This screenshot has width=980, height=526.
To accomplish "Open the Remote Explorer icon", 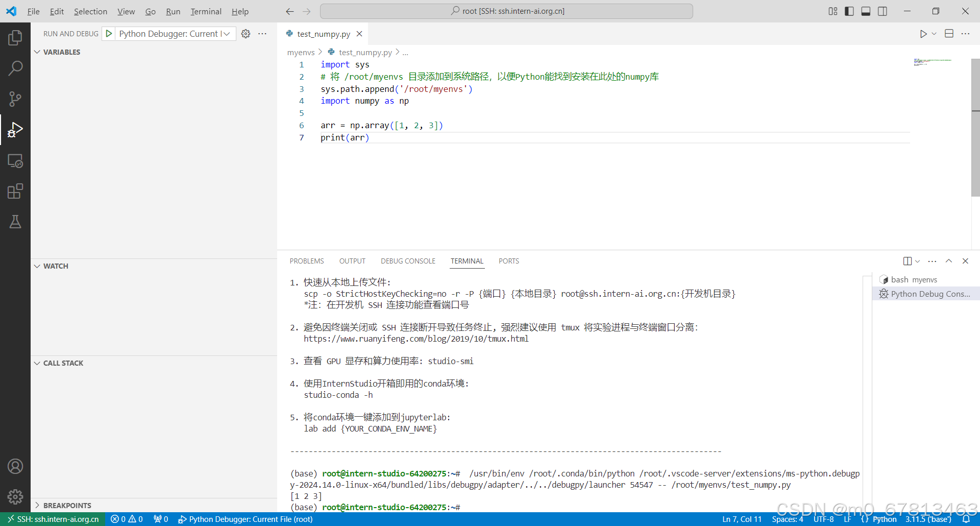I will (x=15, y=161).
